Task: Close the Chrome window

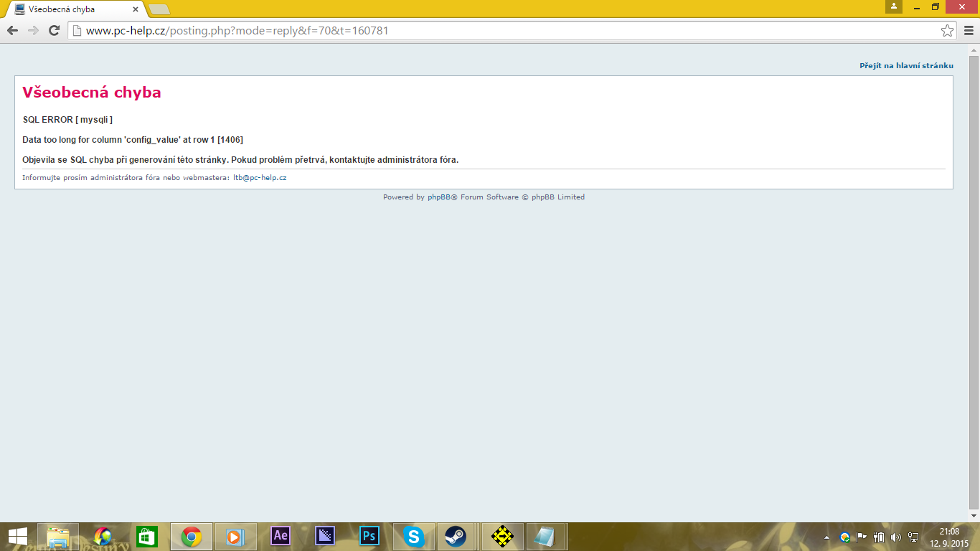Action: click(x=962, y=6)
